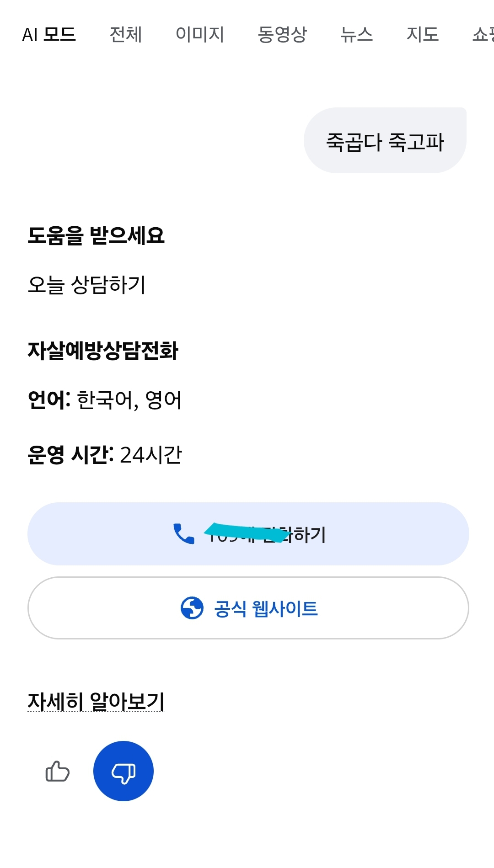Tap the 도움을 받으세요 heading
The height and width of the screenshot is (868, 494).
tap(96, 235)
